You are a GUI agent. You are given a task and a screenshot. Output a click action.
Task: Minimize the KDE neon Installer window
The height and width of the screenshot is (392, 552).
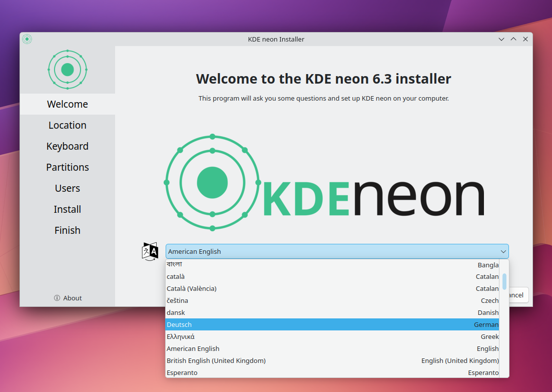(501, 39)
